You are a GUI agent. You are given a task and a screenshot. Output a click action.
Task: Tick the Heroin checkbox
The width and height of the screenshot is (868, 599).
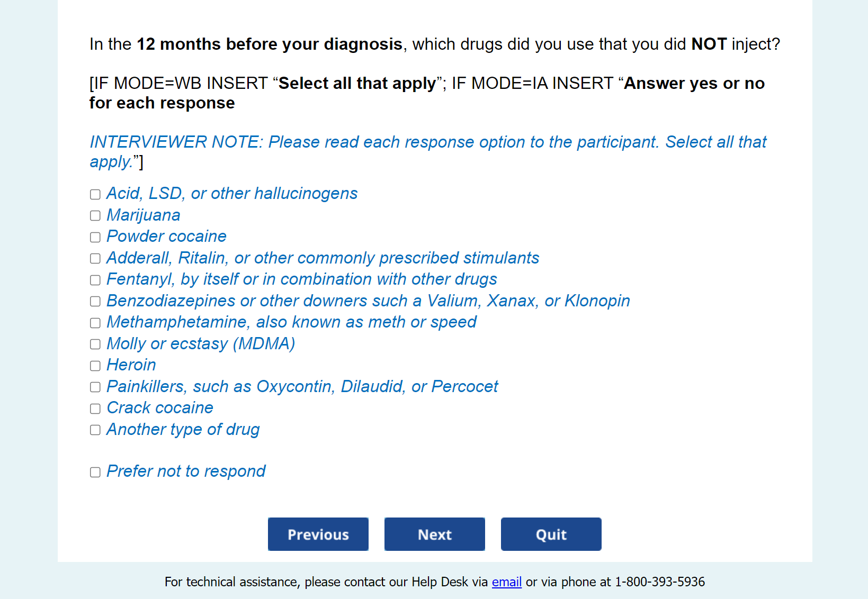tap(95, 366)
